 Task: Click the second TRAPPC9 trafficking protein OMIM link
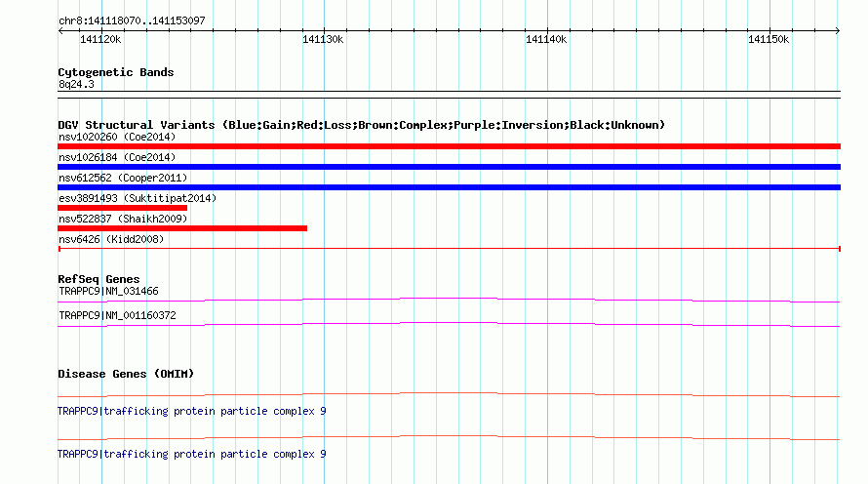click(191, 454)
